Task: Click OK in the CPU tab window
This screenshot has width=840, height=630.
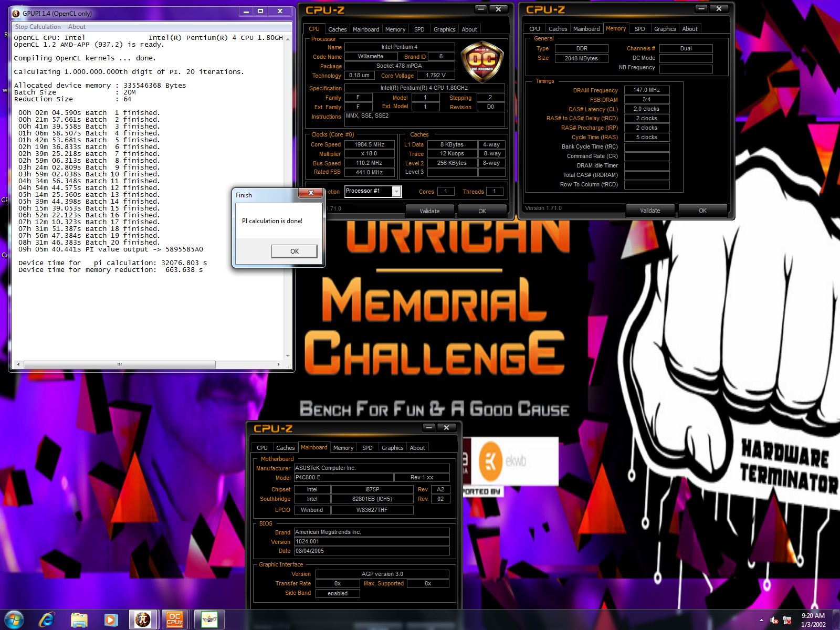Action: pyautogui.click(x=482, y=211)
